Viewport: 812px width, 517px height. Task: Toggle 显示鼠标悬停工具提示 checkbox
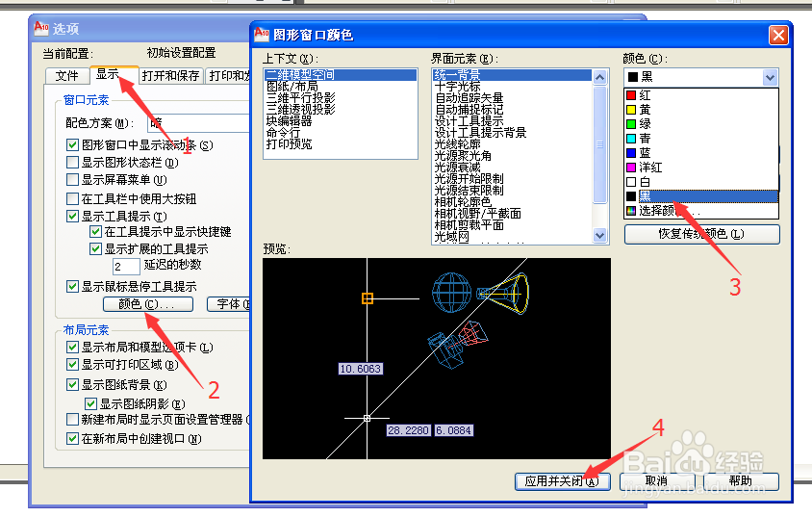pyautogui.click(x=72, y=286)
